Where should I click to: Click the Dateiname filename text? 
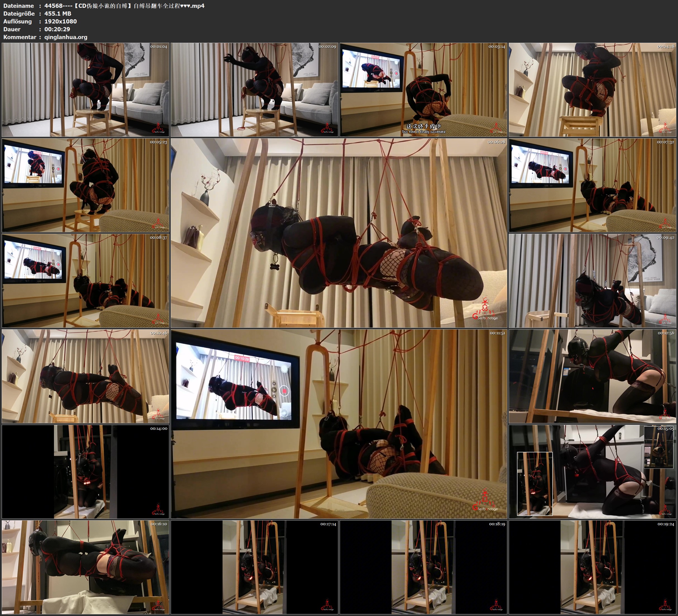(124, 6)
